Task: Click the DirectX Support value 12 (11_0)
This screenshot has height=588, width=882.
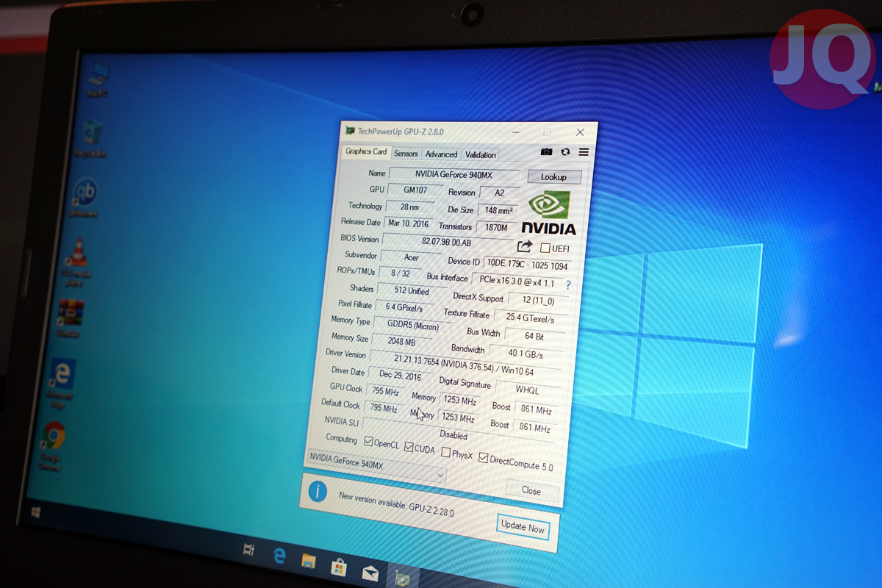Action: (537, 301)
